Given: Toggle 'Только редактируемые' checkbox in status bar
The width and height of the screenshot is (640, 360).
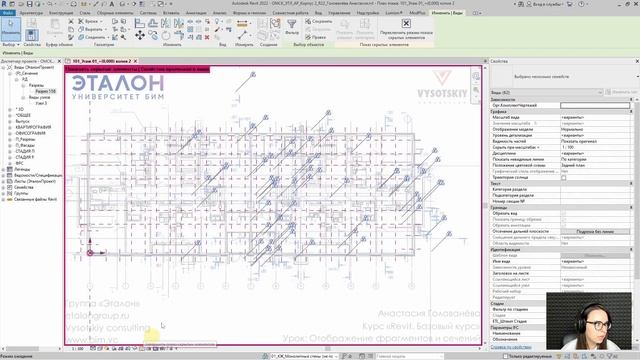Looking at the screenshot, I should 505,356.
